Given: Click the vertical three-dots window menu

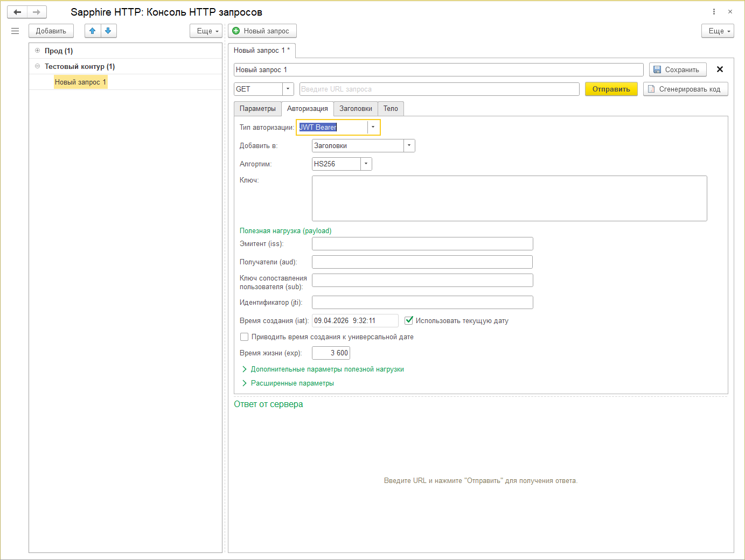Looking at the screenshot, I should point(714,12).
